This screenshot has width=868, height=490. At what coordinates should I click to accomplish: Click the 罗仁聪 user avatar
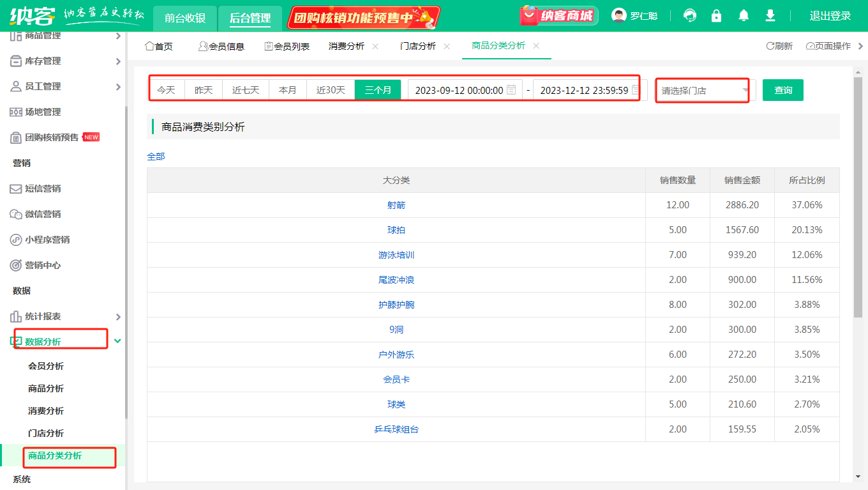[x=618, y=15]
